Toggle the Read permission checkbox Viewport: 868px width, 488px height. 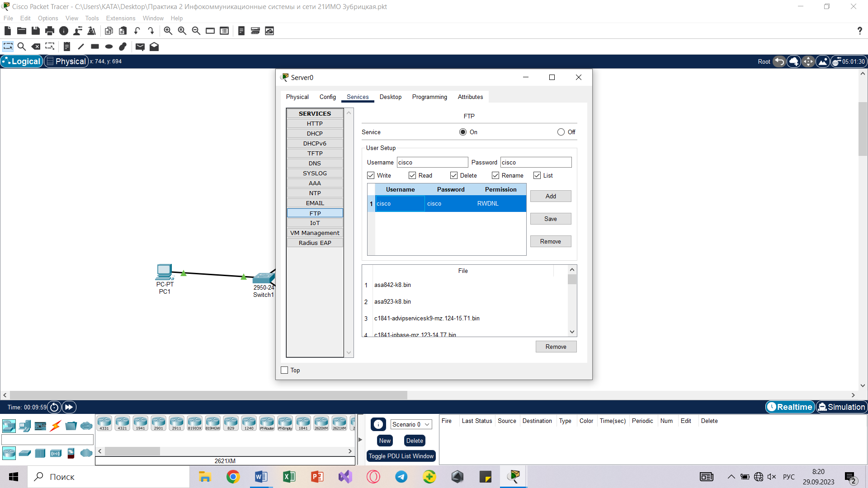412,175
